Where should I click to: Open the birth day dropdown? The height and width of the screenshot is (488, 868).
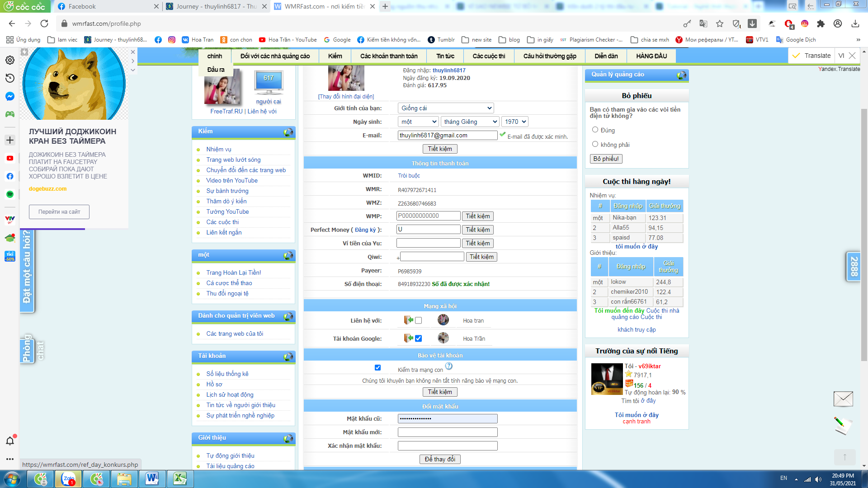(418, 122)
